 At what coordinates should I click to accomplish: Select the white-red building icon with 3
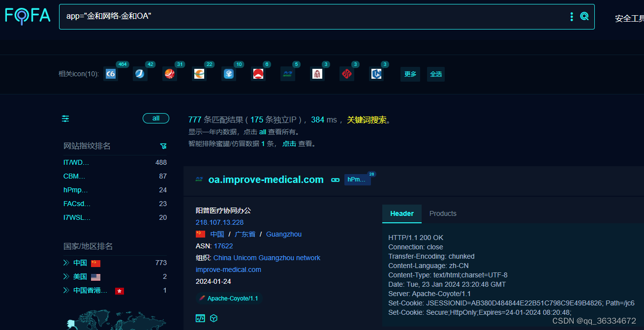click(317, 74)
